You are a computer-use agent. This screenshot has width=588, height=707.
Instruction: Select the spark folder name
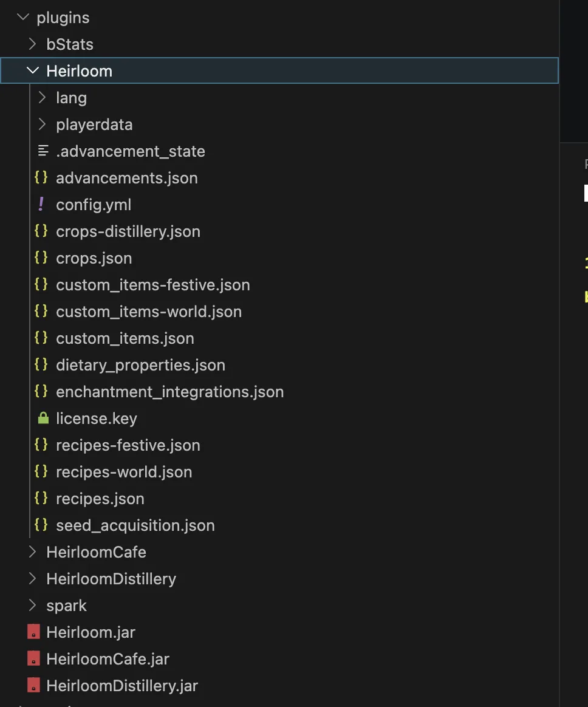tap(66, 606)
